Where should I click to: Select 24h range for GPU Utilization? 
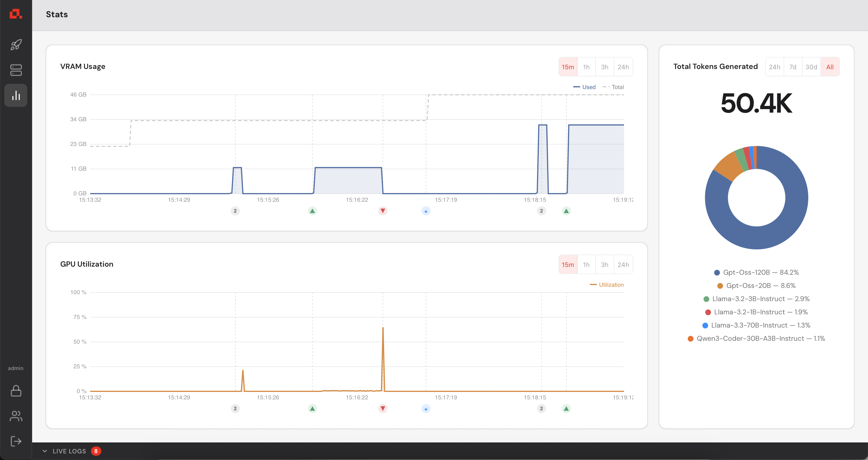[x=623, y=264]
